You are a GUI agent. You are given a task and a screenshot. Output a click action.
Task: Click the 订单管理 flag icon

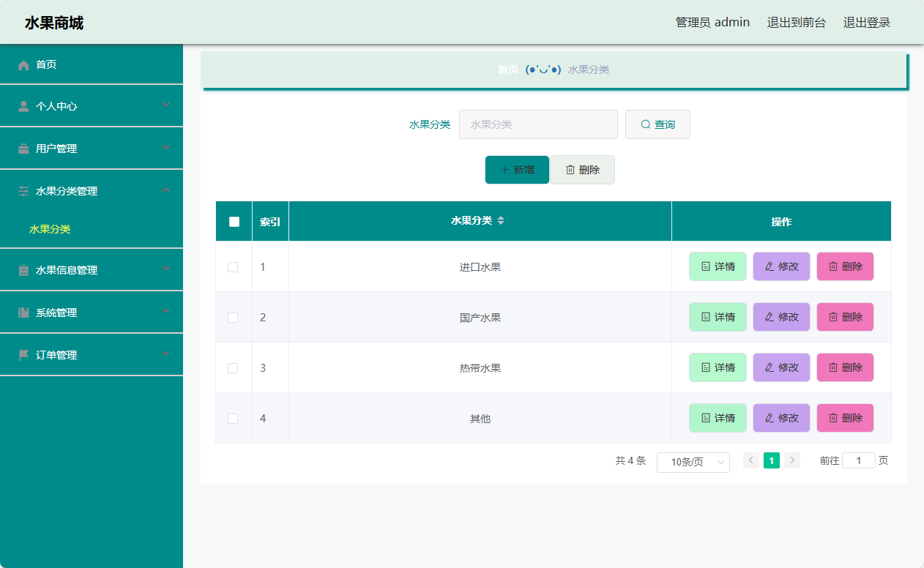point(23,354)
